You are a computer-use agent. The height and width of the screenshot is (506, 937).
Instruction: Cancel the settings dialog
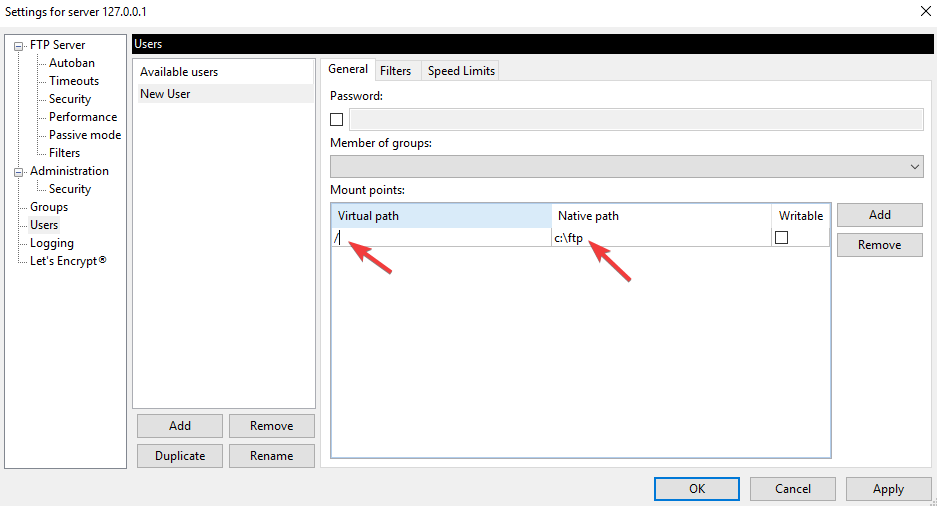point(793,489)
